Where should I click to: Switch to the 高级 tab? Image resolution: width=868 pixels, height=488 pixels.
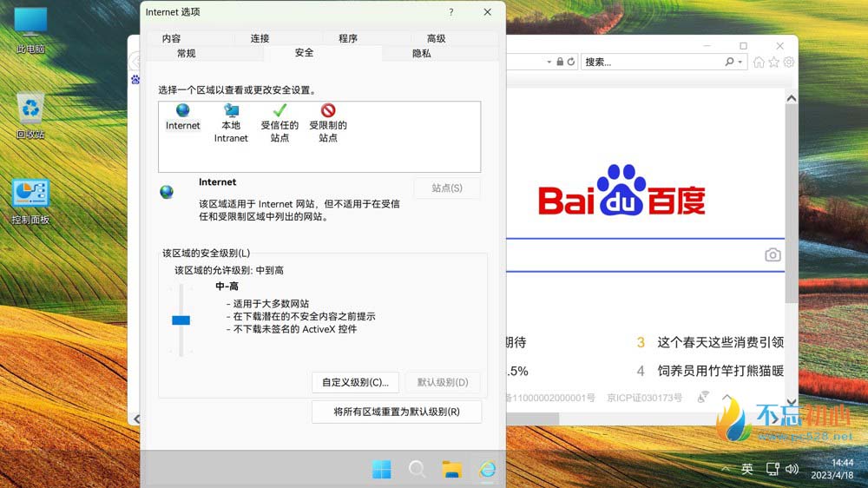[436, 38]
